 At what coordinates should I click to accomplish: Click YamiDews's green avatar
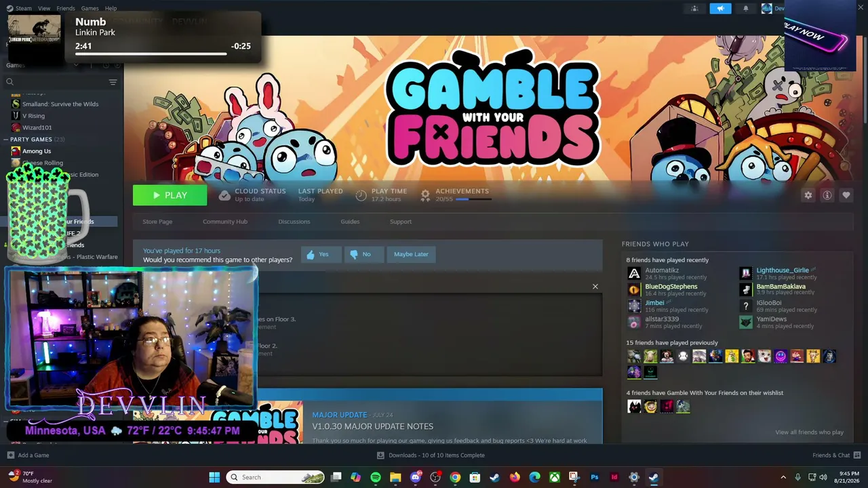(x=746, y=323)
